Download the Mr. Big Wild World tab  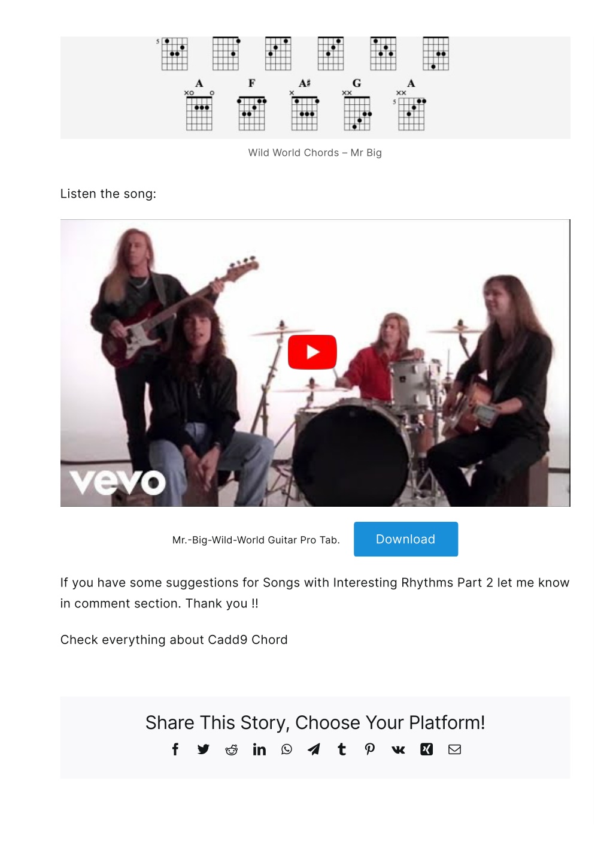point(406,539)
